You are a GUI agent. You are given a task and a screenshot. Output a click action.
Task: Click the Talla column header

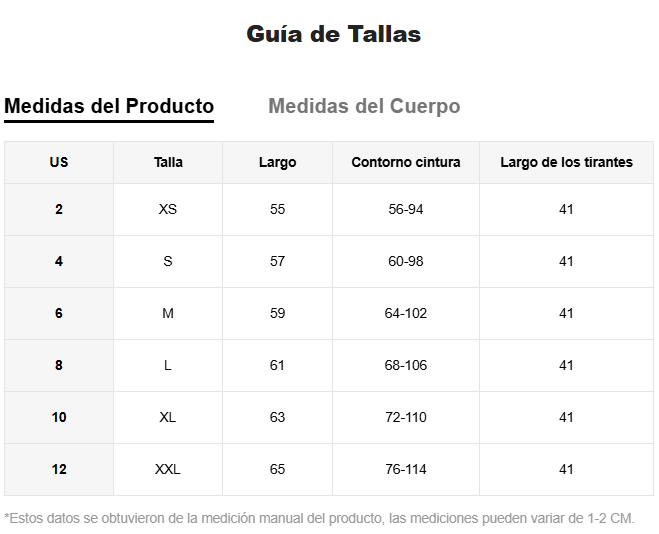click(x=168, y=162)
